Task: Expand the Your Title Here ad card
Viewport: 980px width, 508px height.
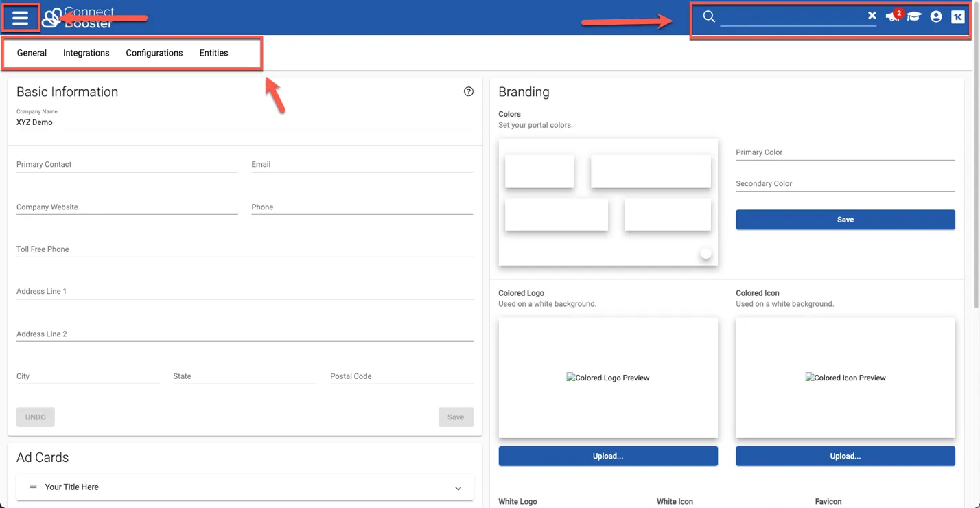Action: (458, 488)
